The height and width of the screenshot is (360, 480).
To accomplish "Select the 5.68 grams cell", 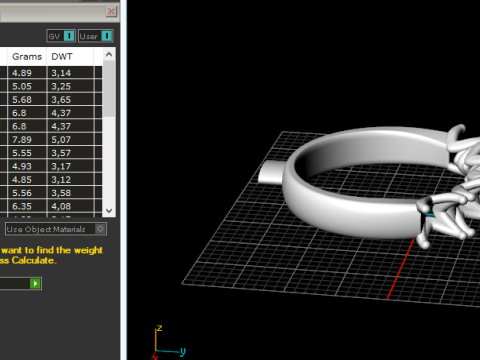I will pyautogui.click(x=27, y=99).
